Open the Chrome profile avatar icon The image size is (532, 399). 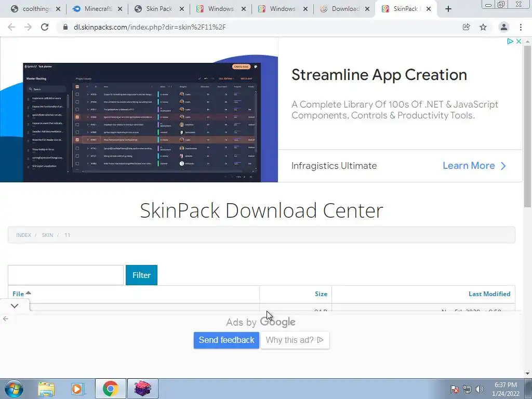coord(504,27)
